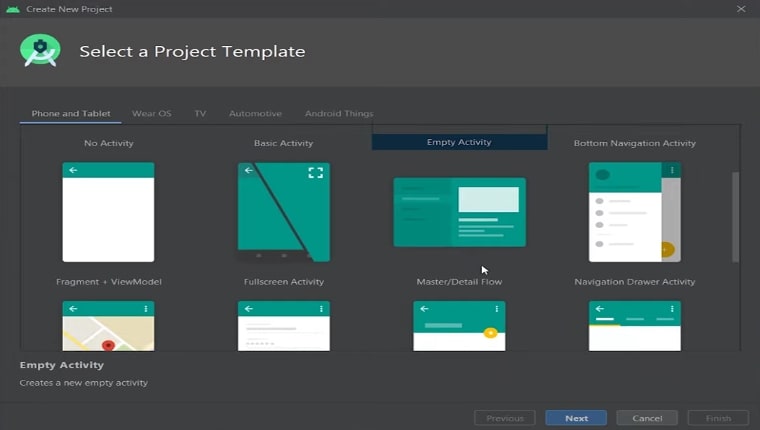760x430 pixels.
Task: Switch to the Android Things tab
Action: click(339, 113)
